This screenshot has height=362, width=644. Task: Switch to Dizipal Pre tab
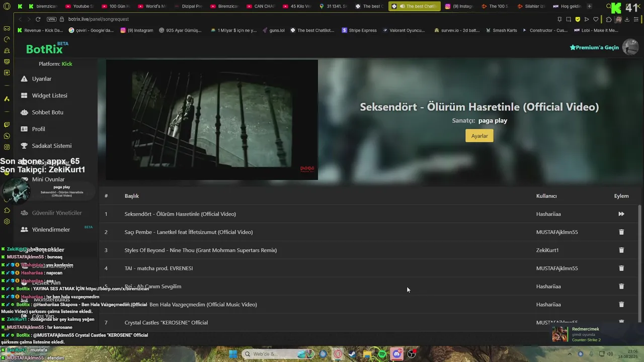click(188, 6)
